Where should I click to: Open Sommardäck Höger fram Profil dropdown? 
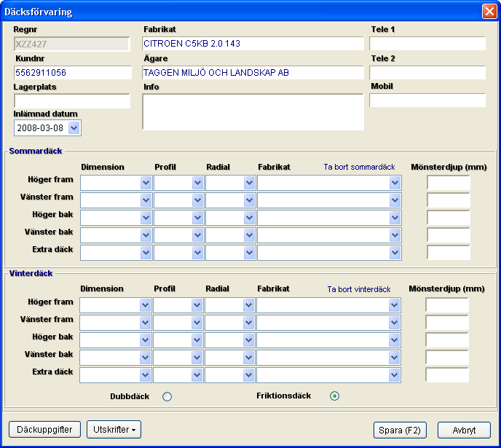[198, 183]
